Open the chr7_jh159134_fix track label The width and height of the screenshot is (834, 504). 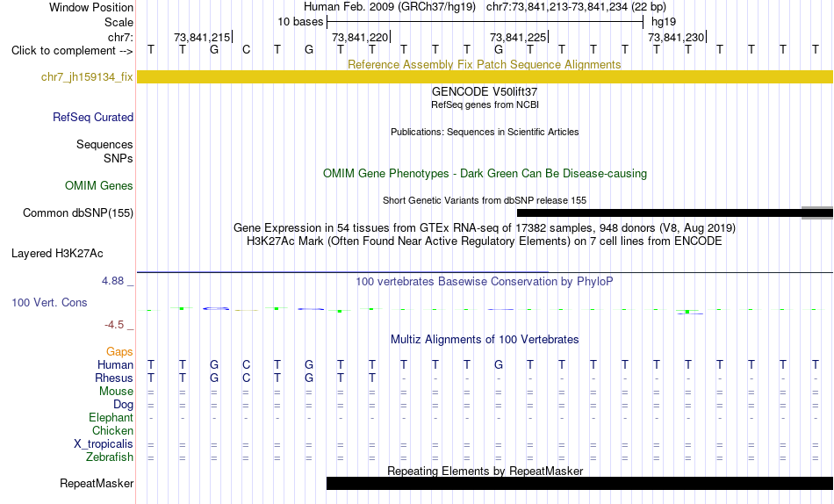(87, 77)
